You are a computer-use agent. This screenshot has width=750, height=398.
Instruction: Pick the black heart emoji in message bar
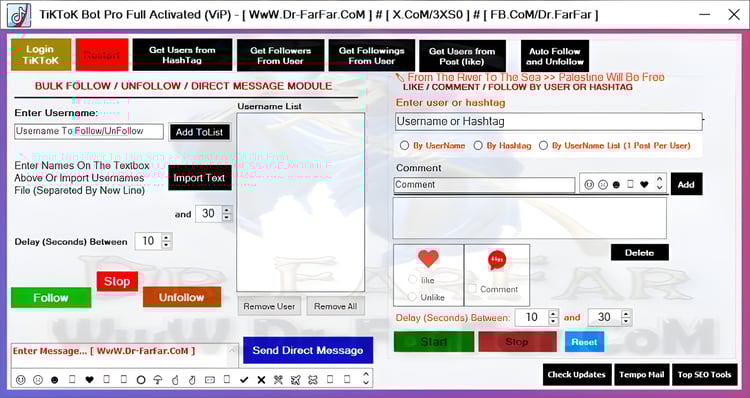pyautogui.click(x=89, y=380)
